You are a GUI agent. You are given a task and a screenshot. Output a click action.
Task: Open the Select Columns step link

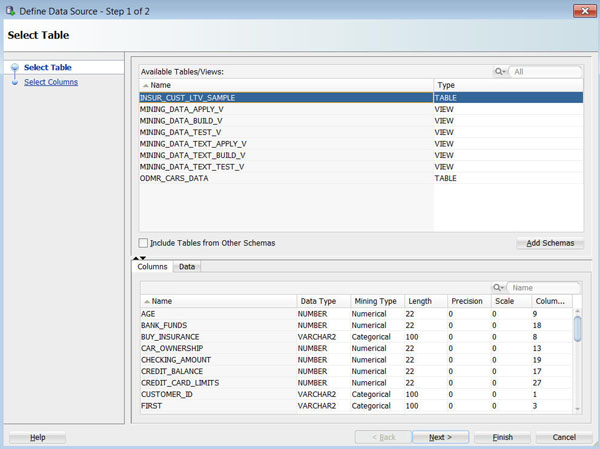pyautogui.click(x=51, y=82)
